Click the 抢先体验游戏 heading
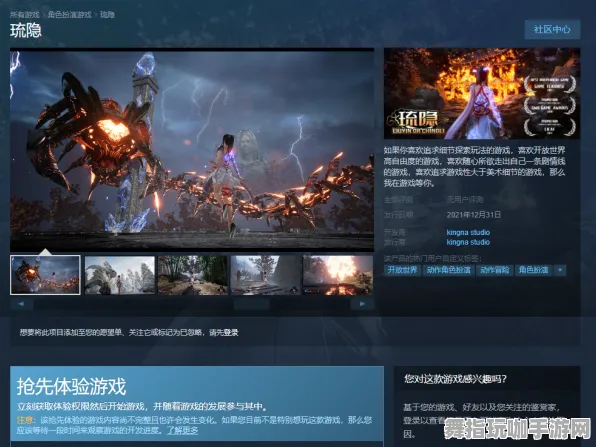596x447 pixels. pyautogui.click(x=71, y=387)
